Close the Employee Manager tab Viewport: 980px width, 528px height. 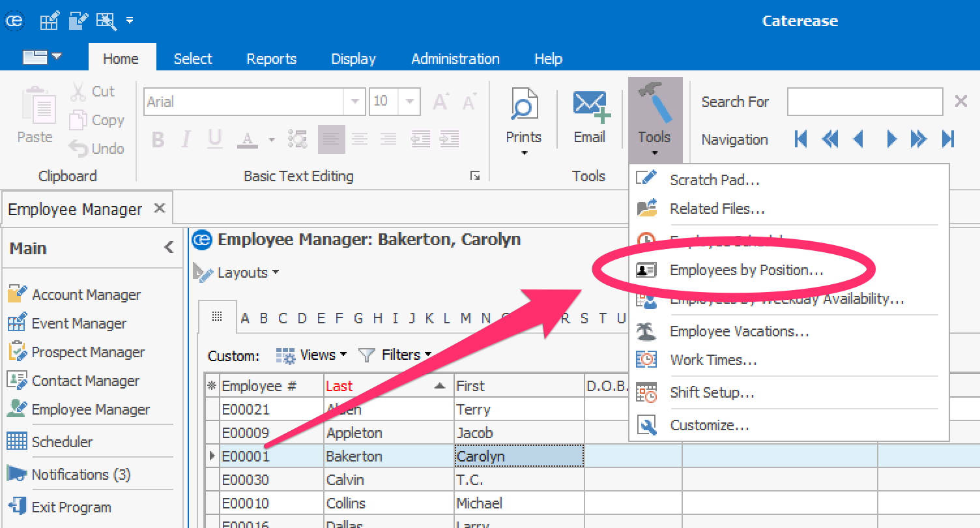159,209
